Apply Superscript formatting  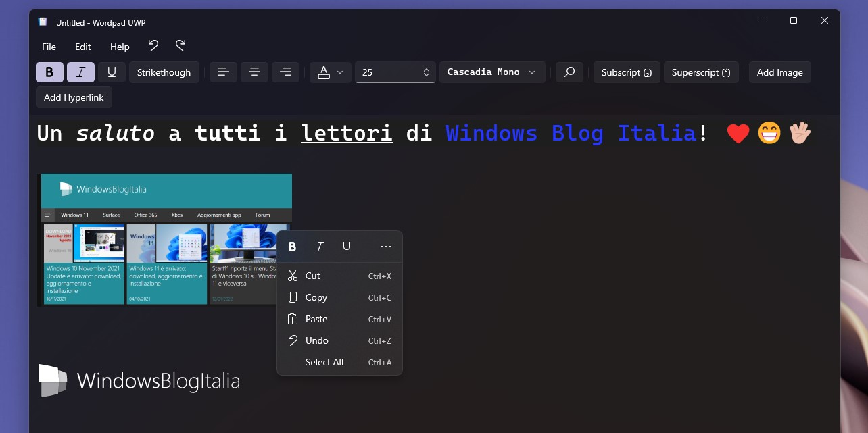[x=701, y=72]
